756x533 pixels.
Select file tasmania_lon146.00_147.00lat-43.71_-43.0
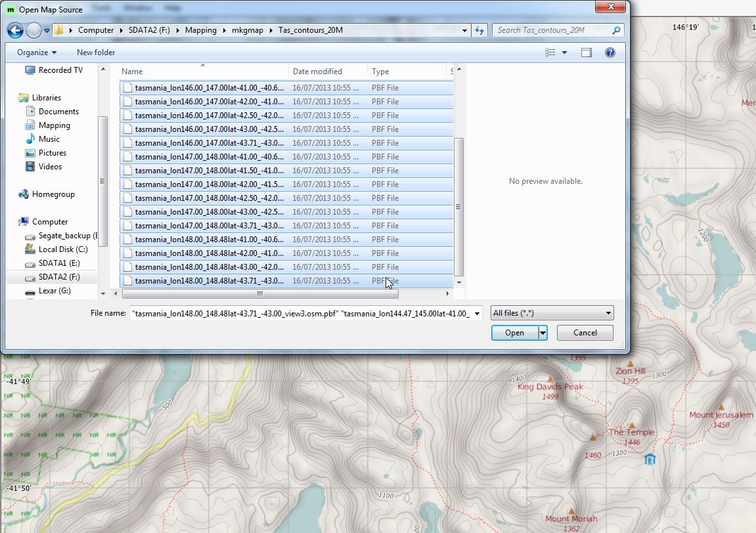[x=286, y=143]
